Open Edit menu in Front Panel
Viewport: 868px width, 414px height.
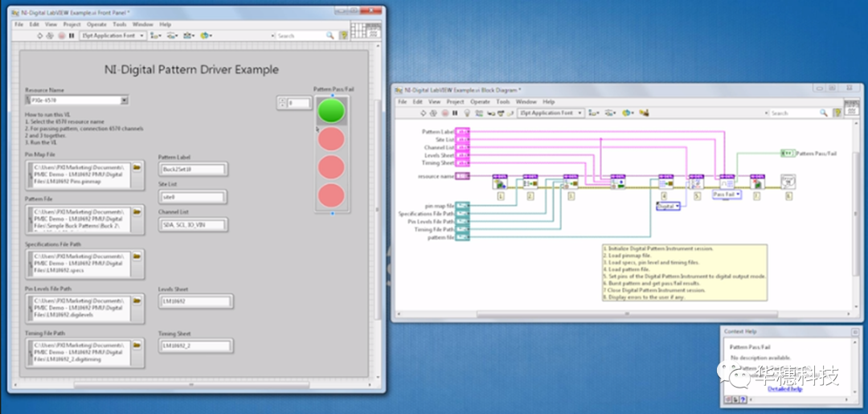(35, 24)
